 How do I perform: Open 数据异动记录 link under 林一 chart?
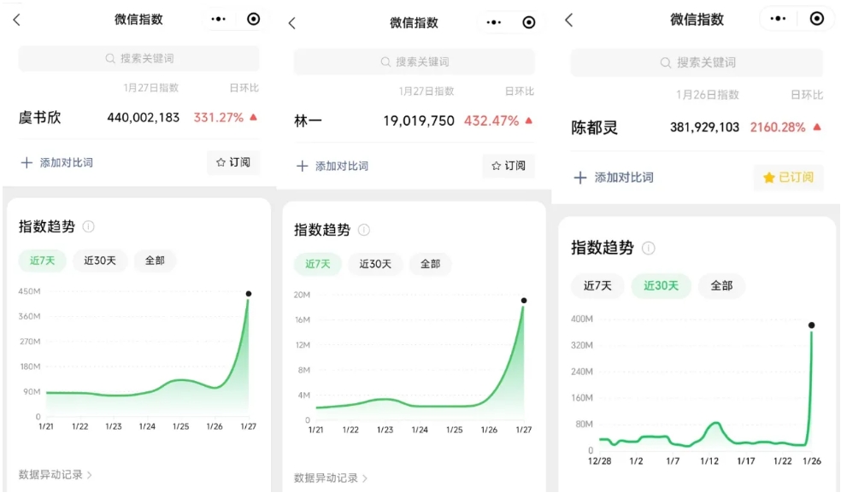[331, 478]
